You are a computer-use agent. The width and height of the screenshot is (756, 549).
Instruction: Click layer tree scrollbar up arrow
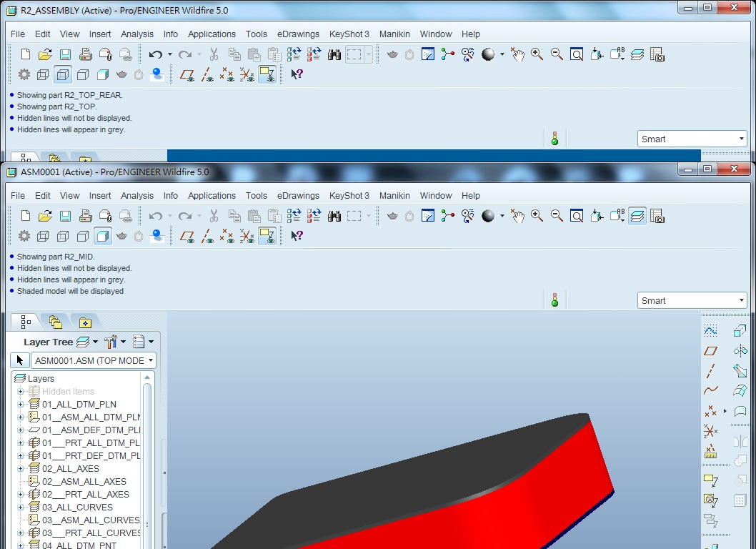147,377
